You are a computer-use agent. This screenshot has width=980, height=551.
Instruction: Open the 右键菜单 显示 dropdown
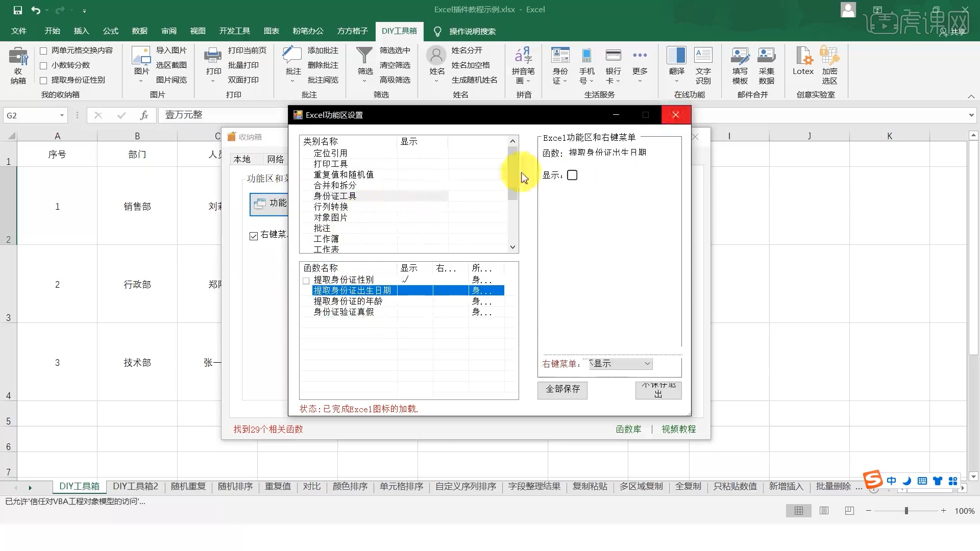point(647,364)
